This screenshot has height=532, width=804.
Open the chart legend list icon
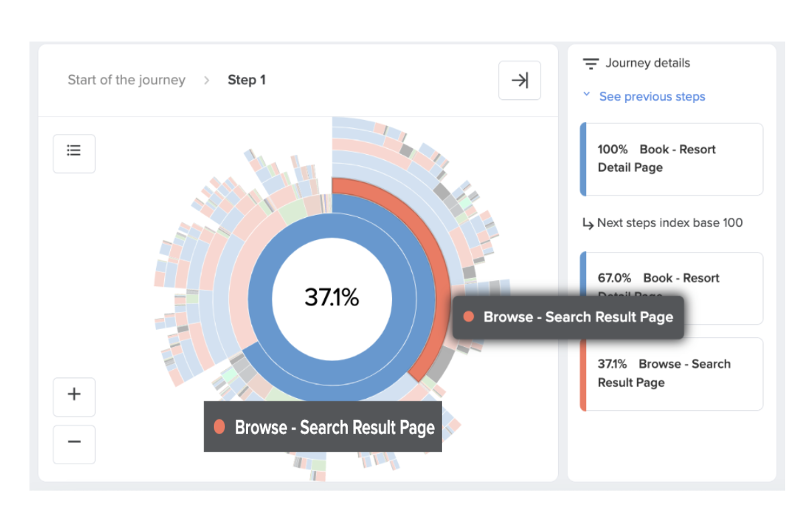[x=74, y=153]
